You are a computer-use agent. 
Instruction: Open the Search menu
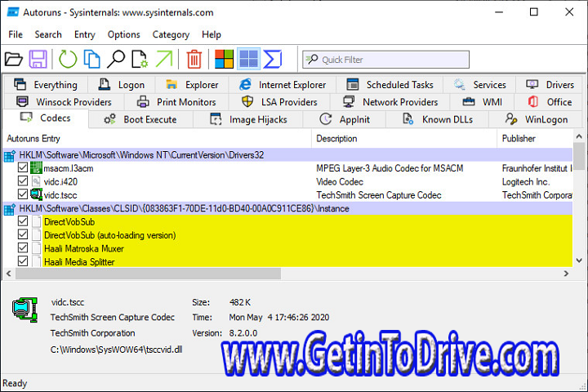48,34
